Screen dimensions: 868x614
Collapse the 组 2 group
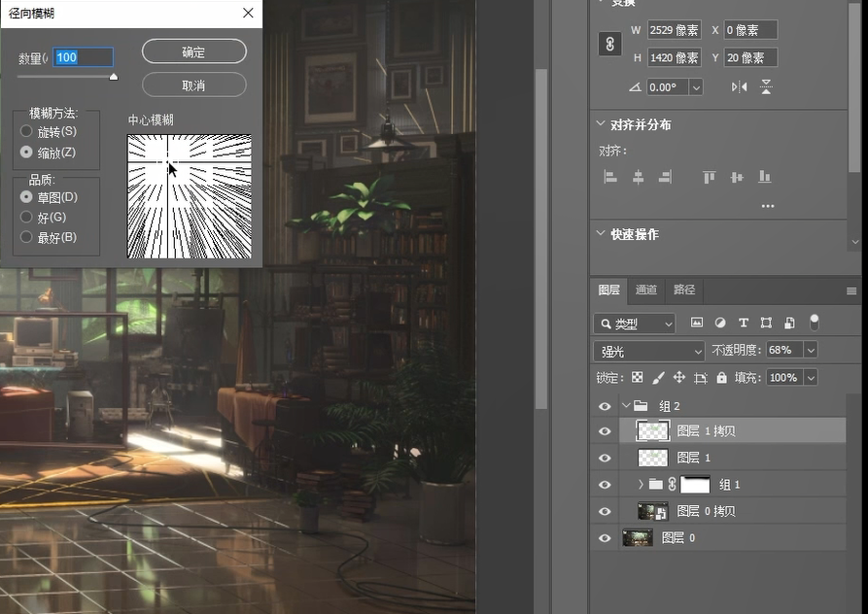626,405
